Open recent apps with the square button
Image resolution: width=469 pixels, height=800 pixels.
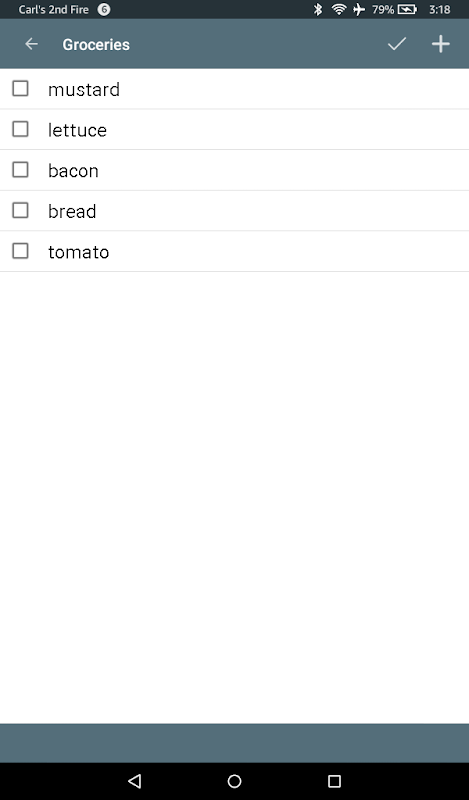coord(334,781)
